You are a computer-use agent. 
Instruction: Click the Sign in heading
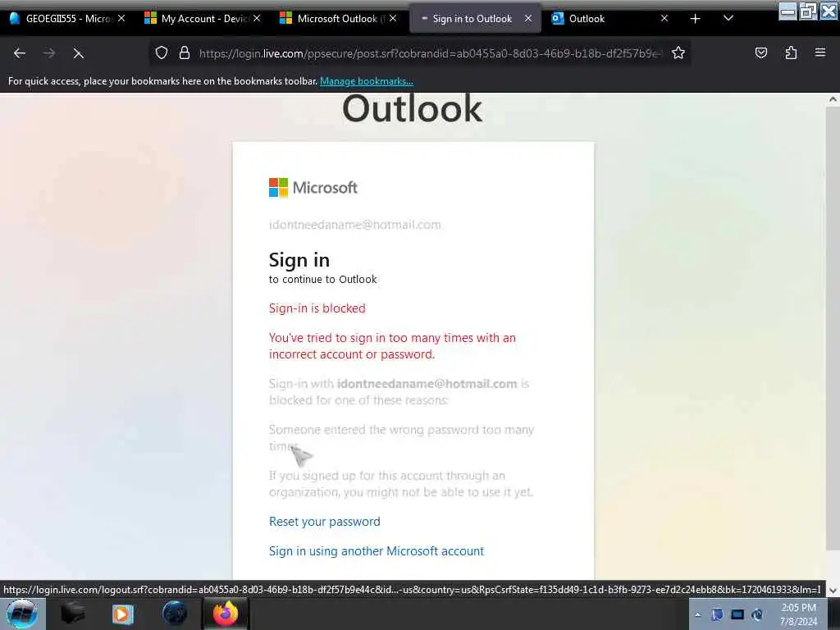click(299, 260)
